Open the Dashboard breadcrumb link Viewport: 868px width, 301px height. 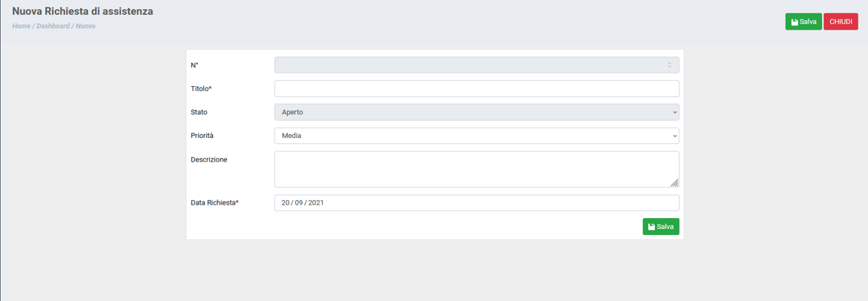tap(53, 26)
